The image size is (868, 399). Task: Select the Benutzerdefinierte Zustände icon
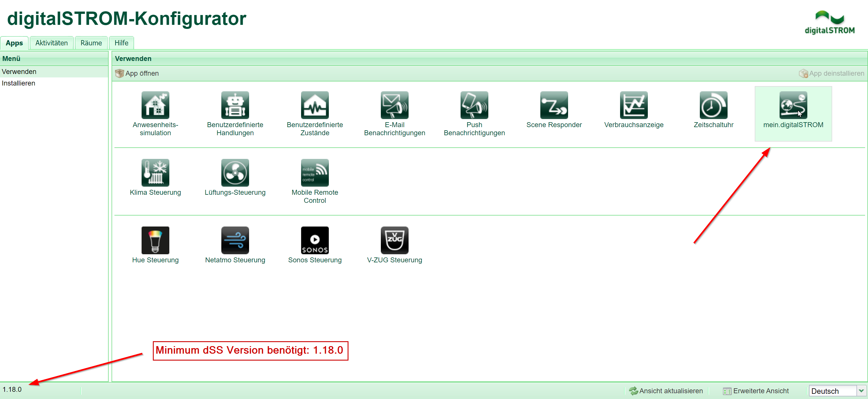(315, 105)
